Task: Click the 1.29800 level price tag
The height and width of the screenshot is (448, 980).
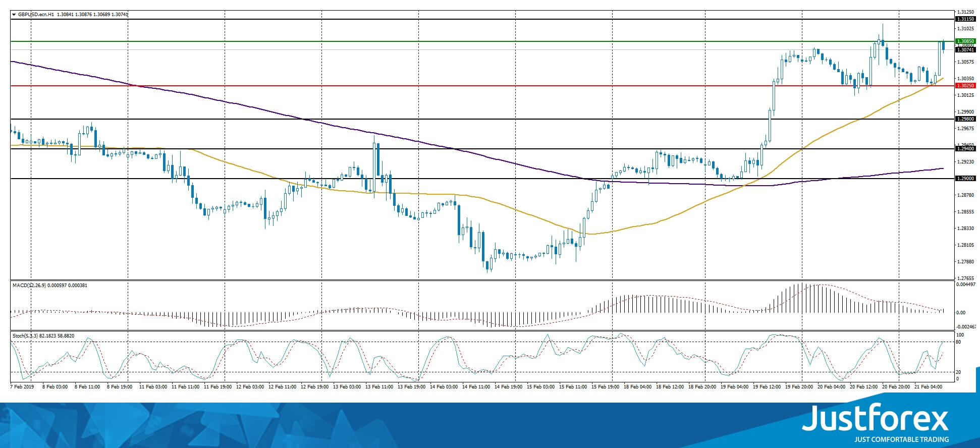Action: [x=965, y=119]
